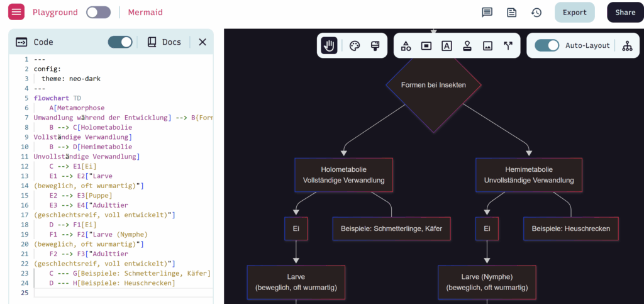Select the hand pan tool
The image size is (644, 304).
point(328,45)
